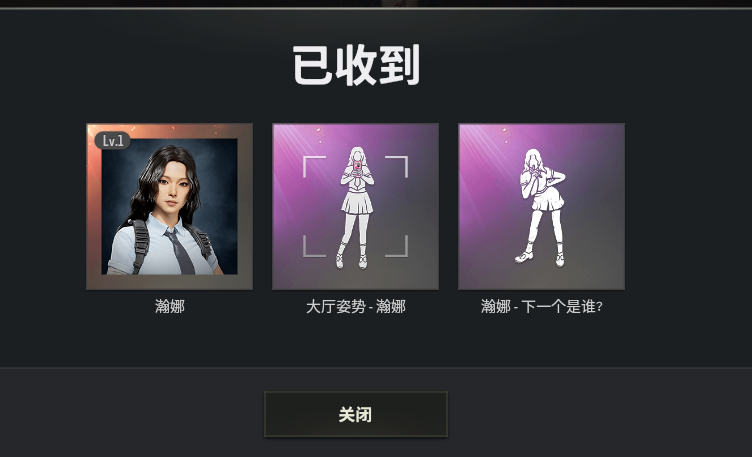Click the dancing emote silhouette icon
This screenshot has width=752, height=457.
(542, 207)
